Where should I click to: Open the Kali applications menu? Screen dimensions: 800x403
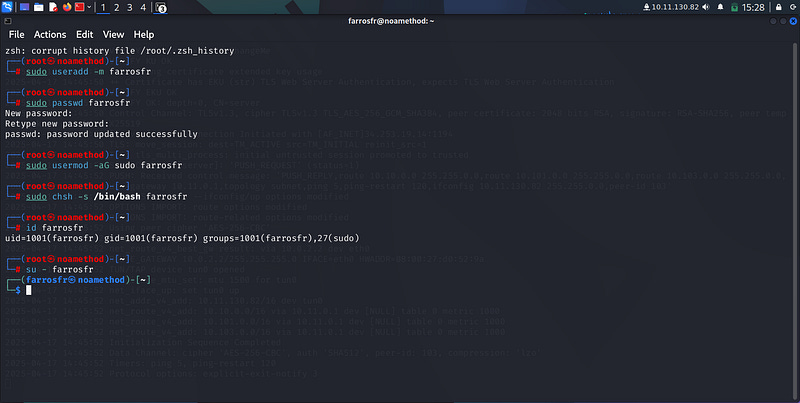[7, 7]
